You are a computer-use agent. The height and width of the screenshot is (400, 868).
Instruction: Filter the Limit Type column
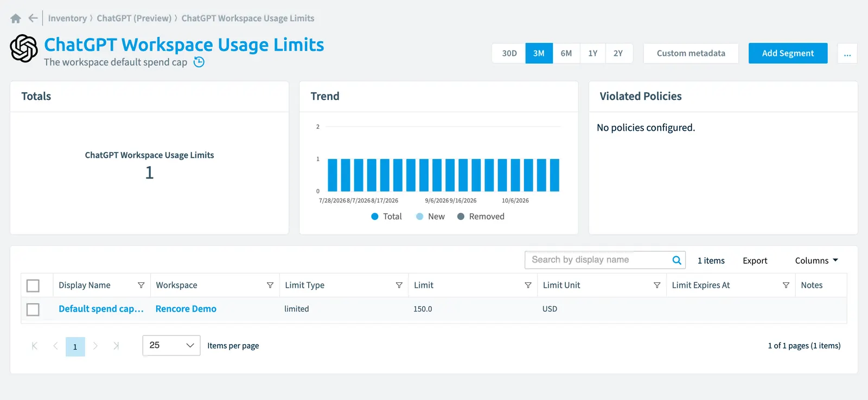click(x=399, y=285)
